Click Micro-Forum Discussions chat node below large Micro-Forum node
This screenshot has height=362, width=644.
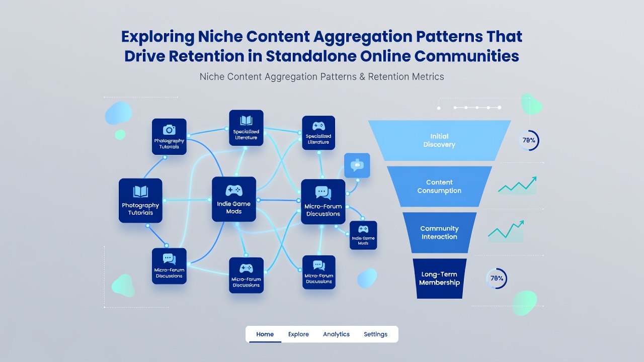tap(318, 272)
